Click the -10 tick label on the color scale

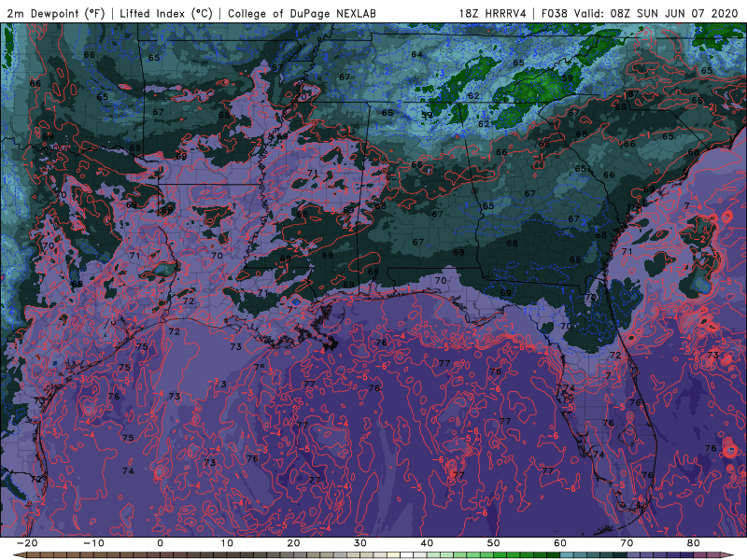coord(93,543)
